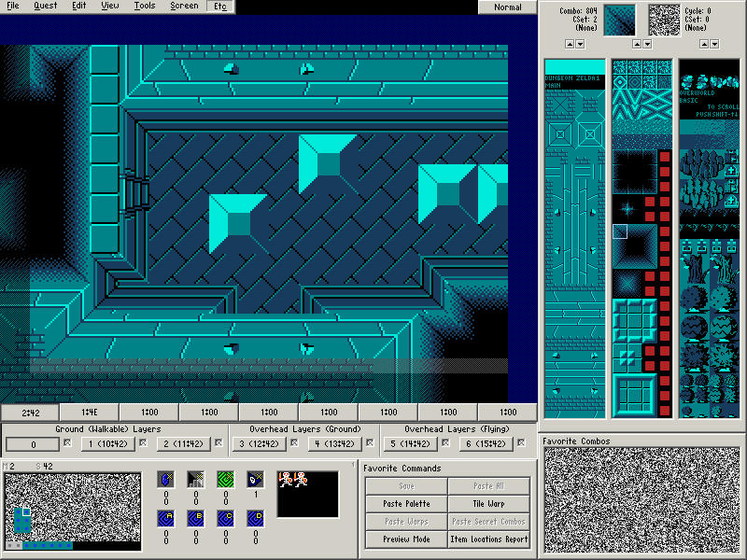
Task: Click the highlighted screen on the minimap
Action: coord(26,511)
